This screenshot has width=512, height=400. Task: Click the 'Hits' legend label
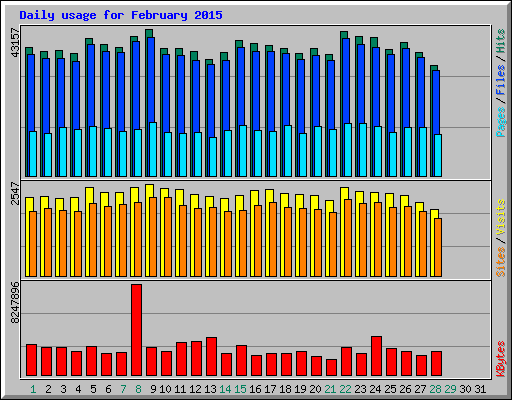(x=501, y=41)
